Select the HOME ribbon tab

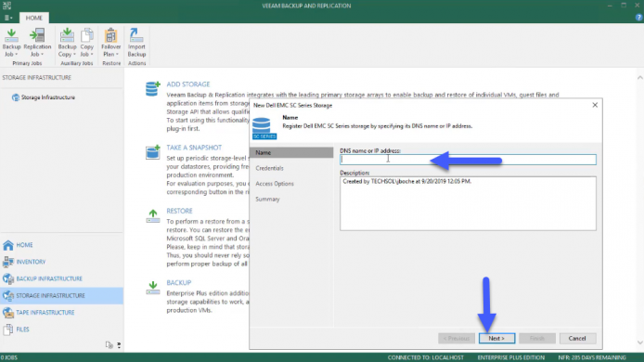point(33,18)
